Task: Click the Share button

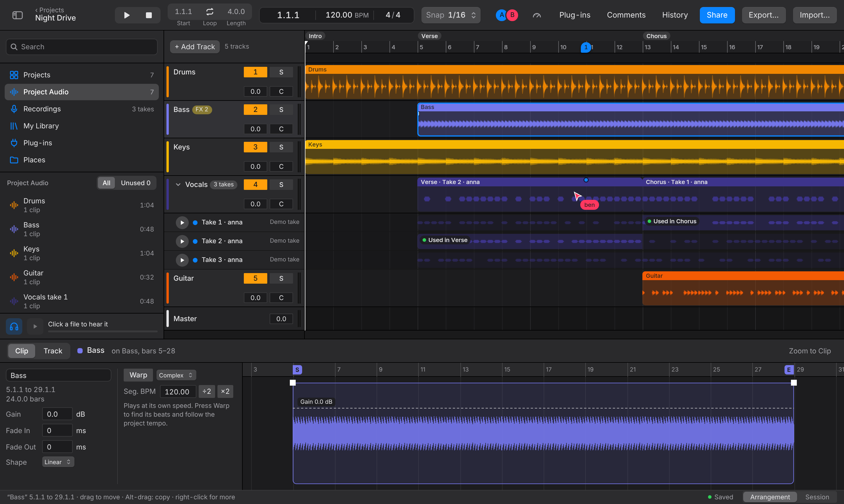Action: (717, 15)
